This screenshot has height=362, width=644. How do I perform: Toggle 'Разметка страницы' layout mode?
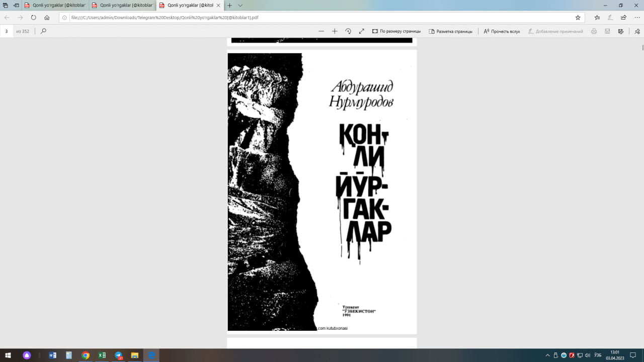(451, 31)
